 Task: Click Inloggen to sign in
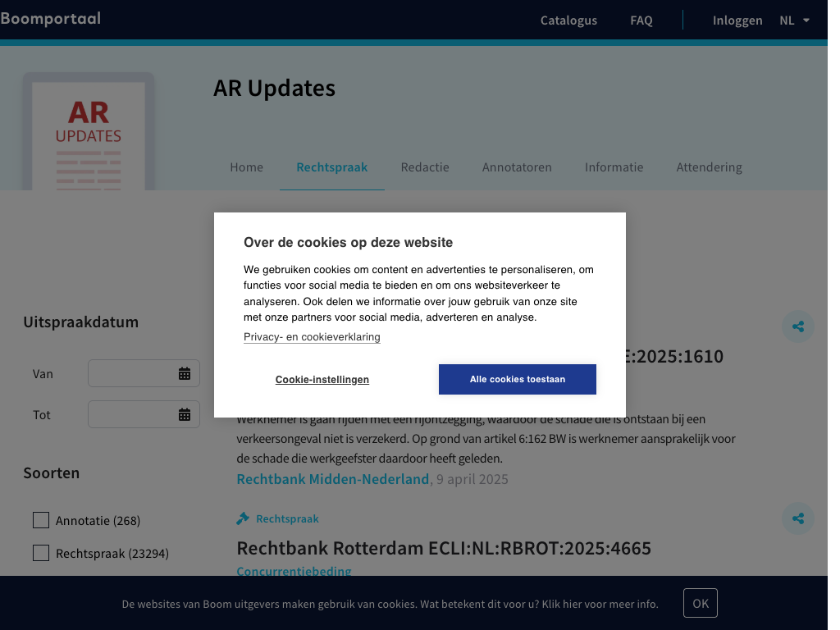(737, 21)
